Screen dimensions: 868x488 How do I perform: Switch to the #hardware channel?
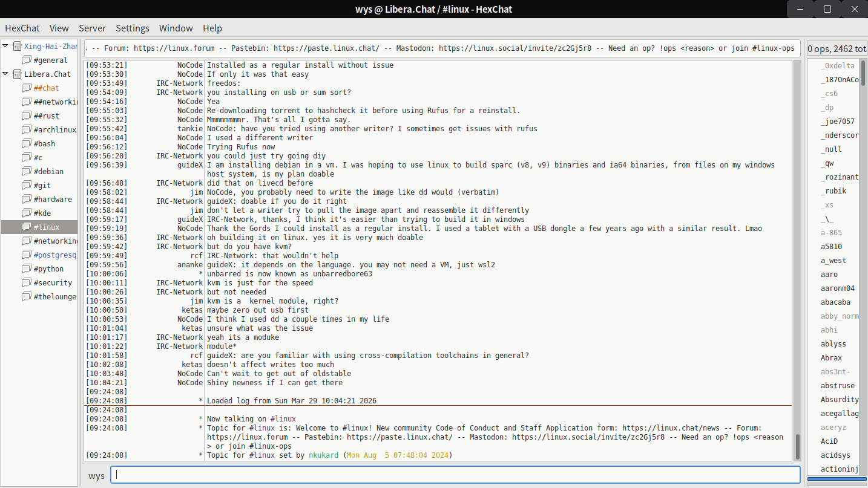(53, 199)
